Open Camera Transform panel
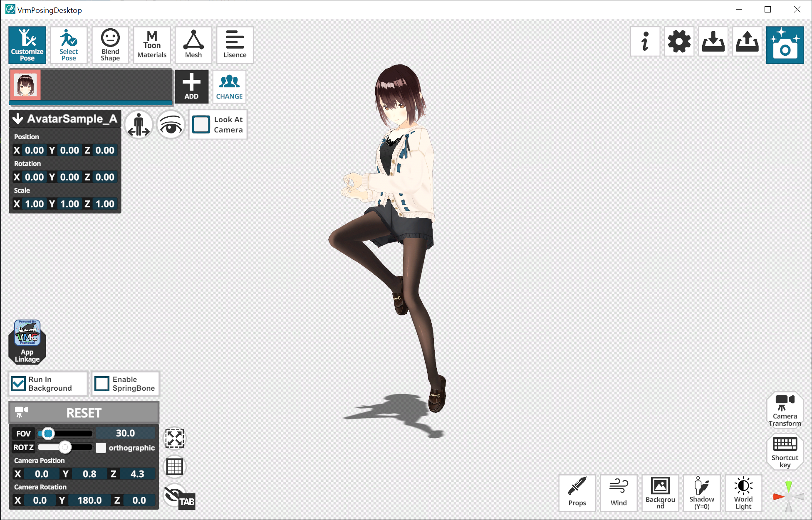The width and height of the screenshot is (812, 520). pos(785,410)
